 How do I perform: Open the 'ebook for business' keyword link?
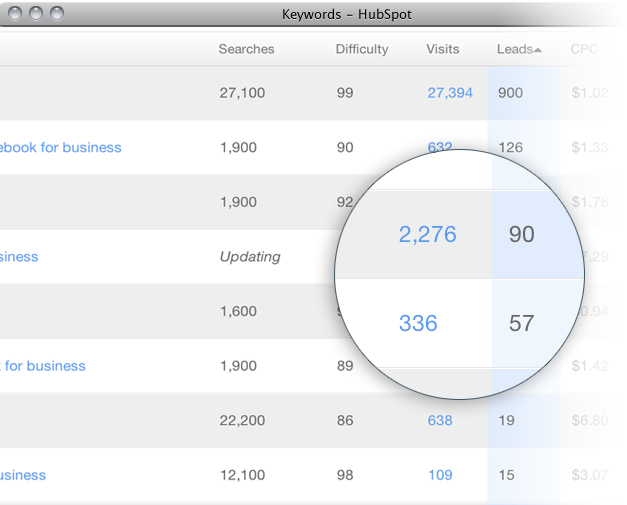60,148
